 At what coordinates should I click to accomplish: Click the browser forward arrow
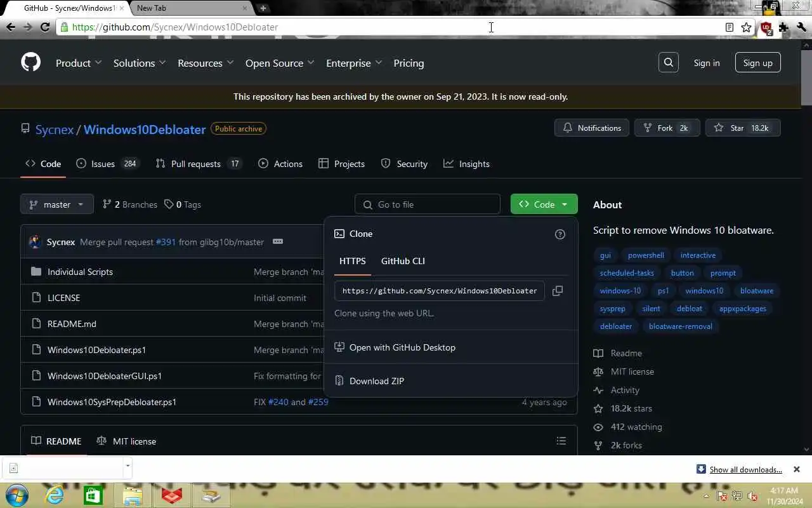(x=28, y=27)
